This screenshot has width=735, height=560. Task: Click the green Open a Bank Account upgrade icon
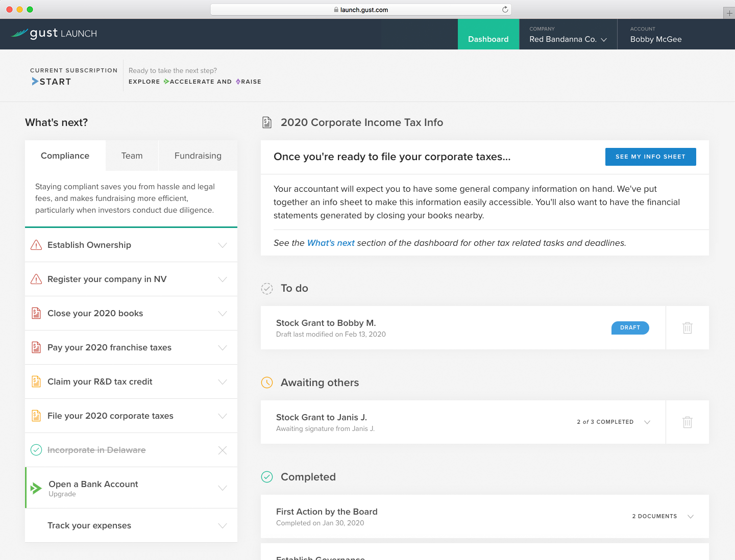coord(36,488)
